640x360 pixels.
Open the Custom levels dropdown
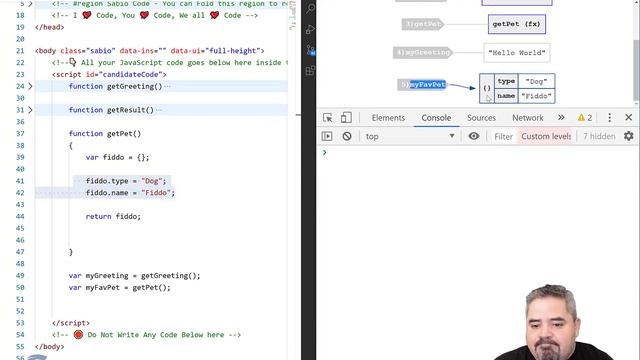[546, 136]
